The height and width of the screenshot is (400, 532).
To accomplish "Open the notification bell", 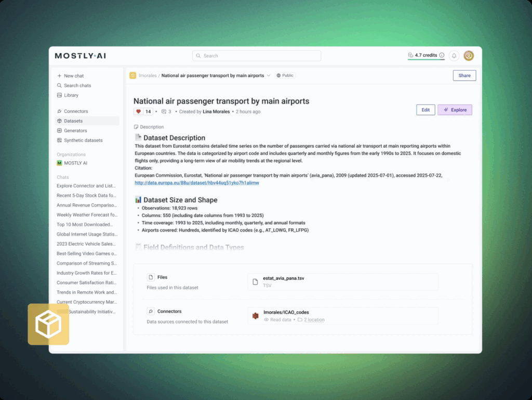I will [x=454, y=55].
